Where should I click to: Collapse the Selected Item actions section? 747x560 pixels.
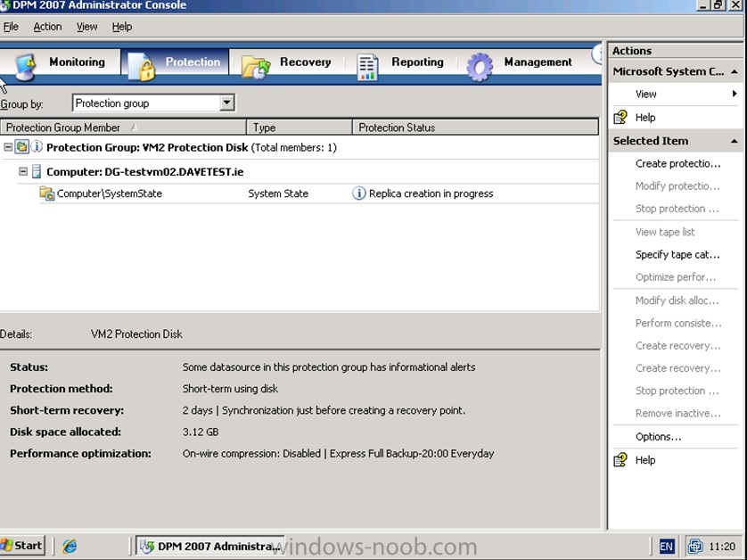coord(735,141)
